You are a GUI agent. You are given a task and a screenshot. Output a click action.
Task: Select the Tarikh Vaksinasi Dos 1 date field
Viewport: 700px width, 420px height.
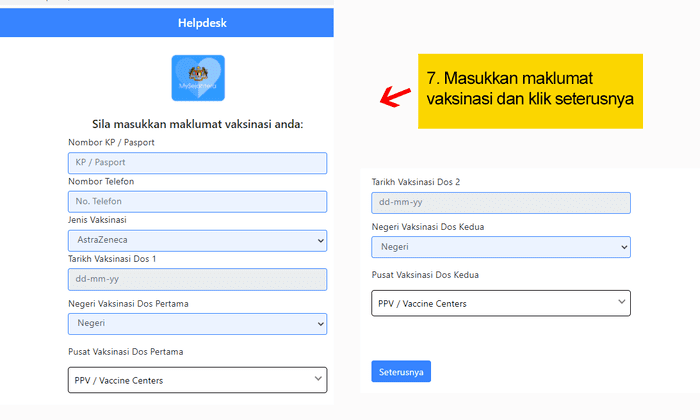pos(197,279)
